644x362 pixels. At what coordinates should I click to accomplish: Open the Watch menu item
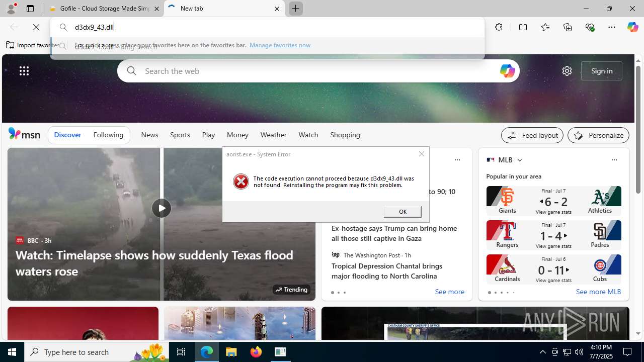point(308,135)
